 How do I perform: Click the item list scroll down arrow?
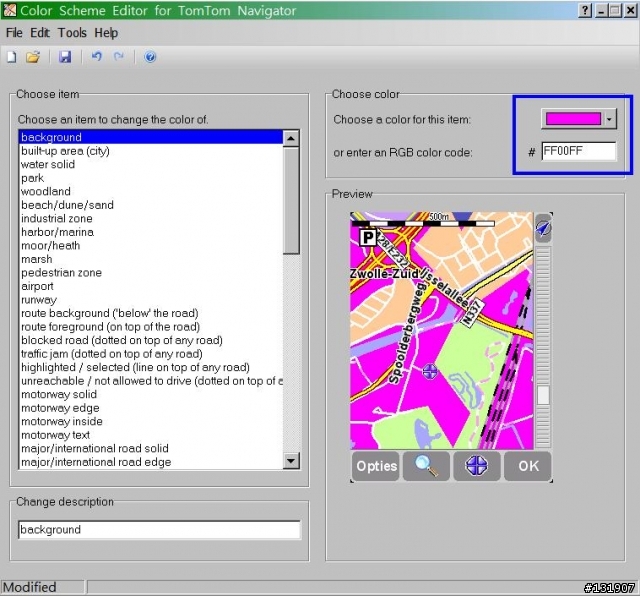[x=291, y=461]
